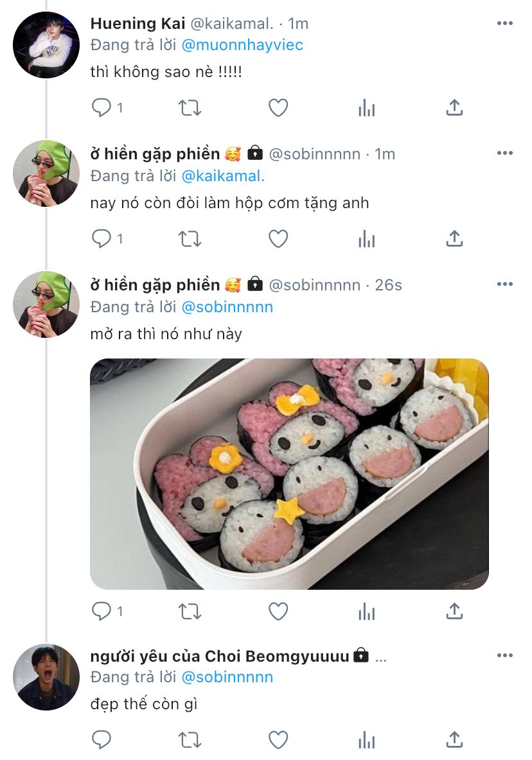Open profile name 'người yêu của Choi Beomgyuuuu'
Viewport: 532px width, 760px height.
click(x=220, y=656)
